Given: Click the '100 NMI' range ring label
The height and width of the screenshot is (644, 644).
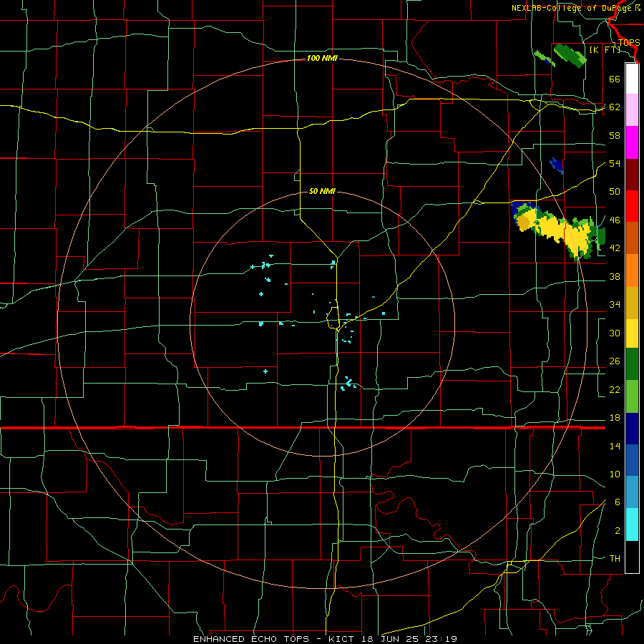Looking at the screenshot, I should pyautogui.click(x=322, y=59).
